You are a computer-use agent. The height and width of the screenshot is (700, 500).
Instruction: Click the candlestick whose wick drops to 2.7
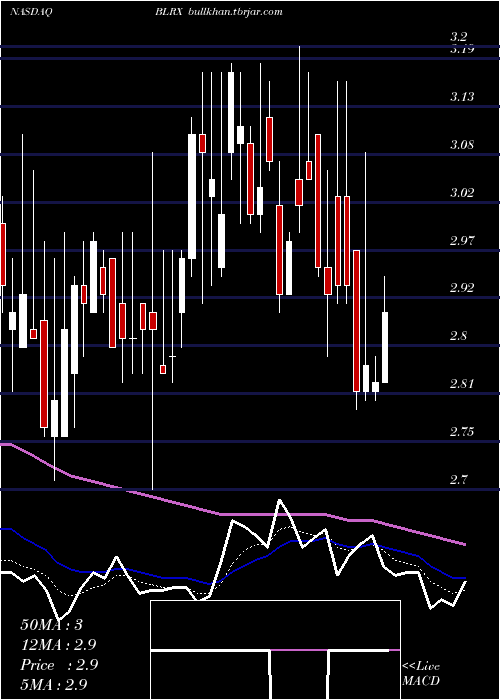[153, 321]
